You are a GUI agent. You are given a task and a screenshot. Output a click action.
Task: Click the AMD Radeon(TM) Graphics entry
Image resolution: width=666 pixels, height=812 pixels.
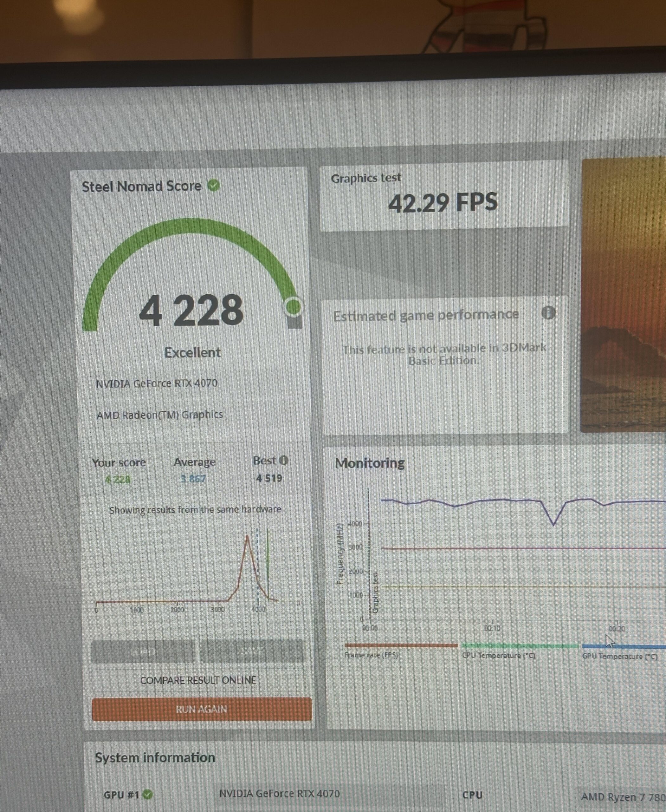(159, 415)
